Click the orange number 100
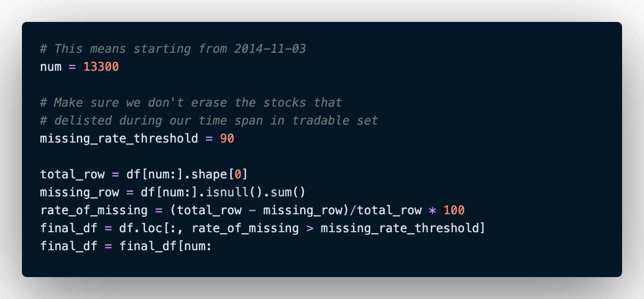 (454, 210)
